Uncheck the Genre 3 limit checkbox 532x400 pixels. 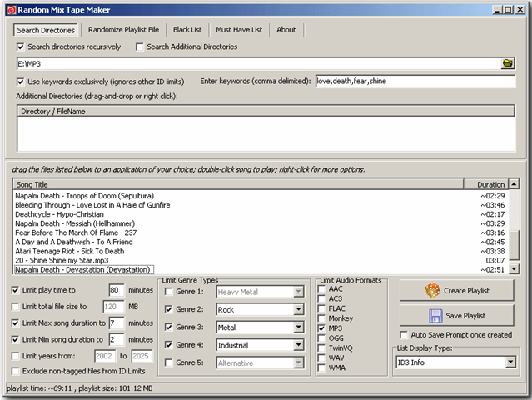pyautogui.click(x=169, y=327)
